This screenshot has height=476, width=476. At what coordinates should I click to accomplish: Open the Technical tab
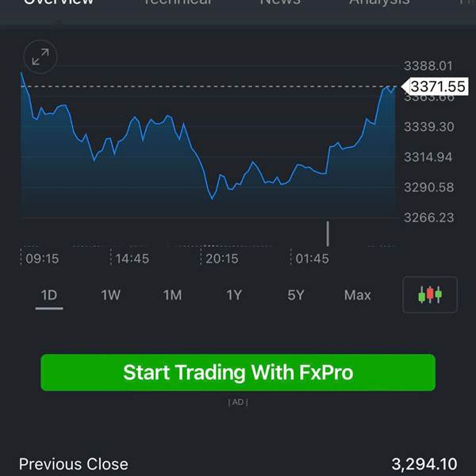[x=178, y=2]
